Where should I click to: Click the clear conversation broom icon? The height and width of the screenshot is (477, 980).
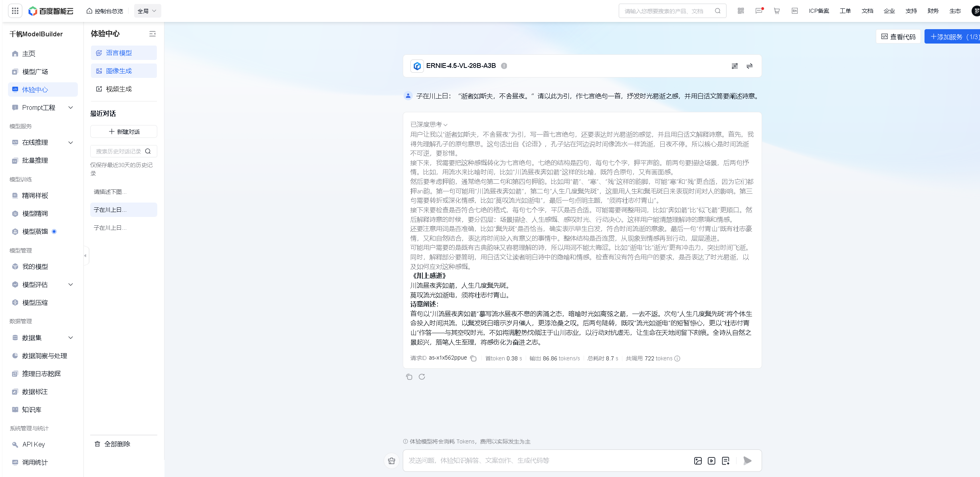pos(392,461)
